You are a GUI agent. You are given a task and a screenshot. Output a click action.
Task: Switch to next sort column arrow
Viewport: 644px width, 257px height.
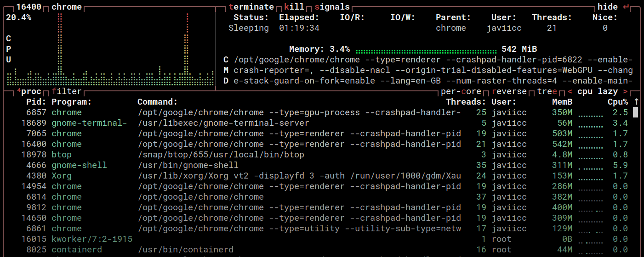[625, 91]
